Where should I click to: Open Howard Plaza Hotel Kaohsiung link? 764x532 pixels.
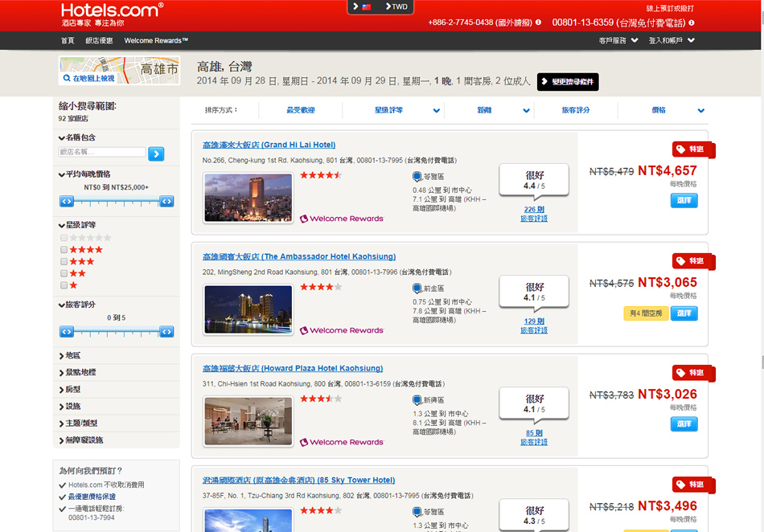coord(293,368)
